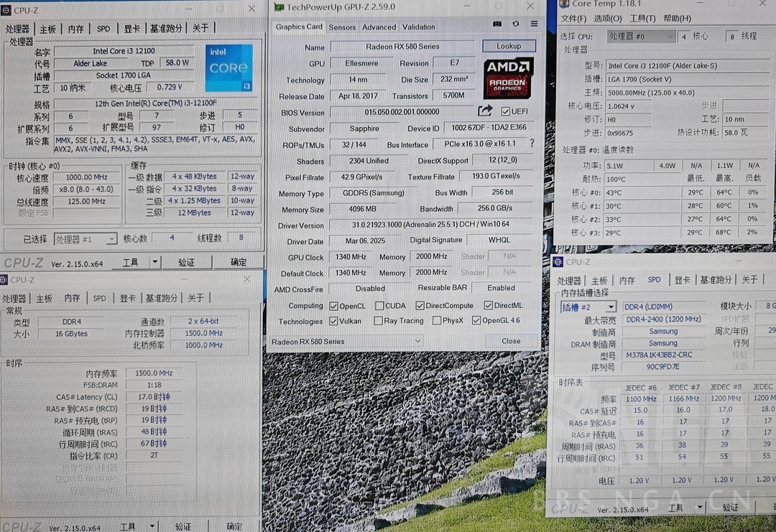The height and width of the screenshot is (532, 776).
Task: Click the GPU-Z refresh icon
Action: (515, 24)
